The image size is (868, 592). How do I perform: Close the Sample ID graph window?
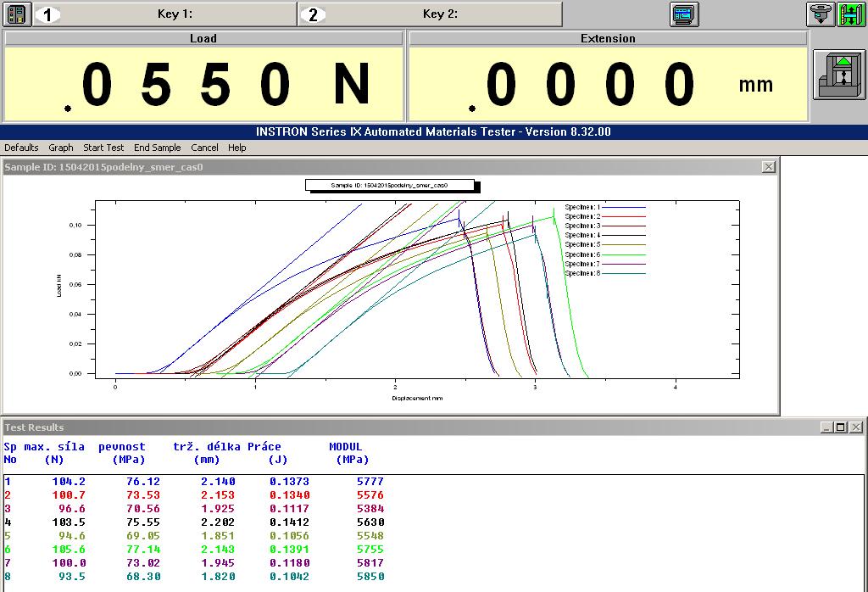click(x=768, y=167)
